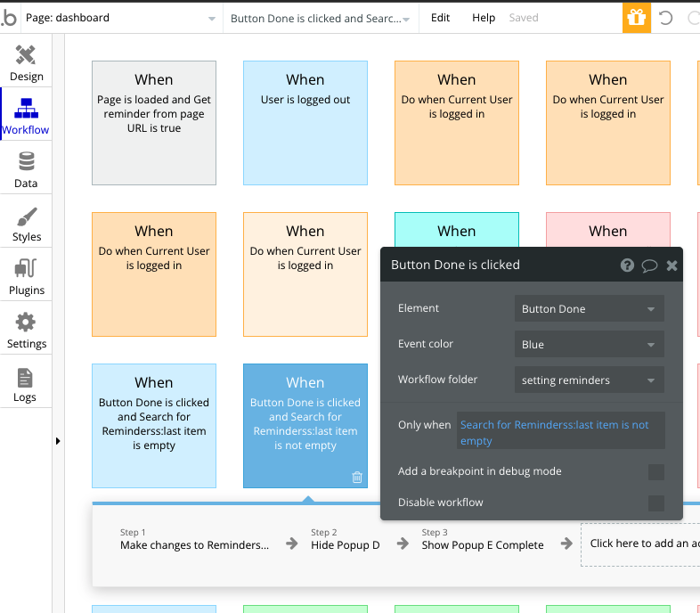
Task: Open the Workflow folder dropdown
Action: click(589, 380)
